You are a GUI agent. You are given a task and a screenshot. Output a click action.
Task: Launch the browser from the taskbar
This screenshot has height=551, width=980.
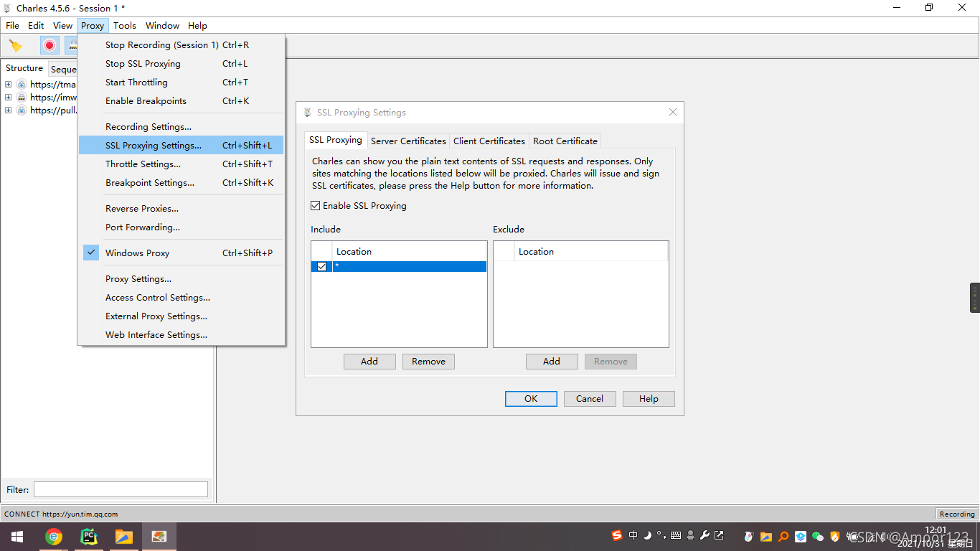click(54, 537)
